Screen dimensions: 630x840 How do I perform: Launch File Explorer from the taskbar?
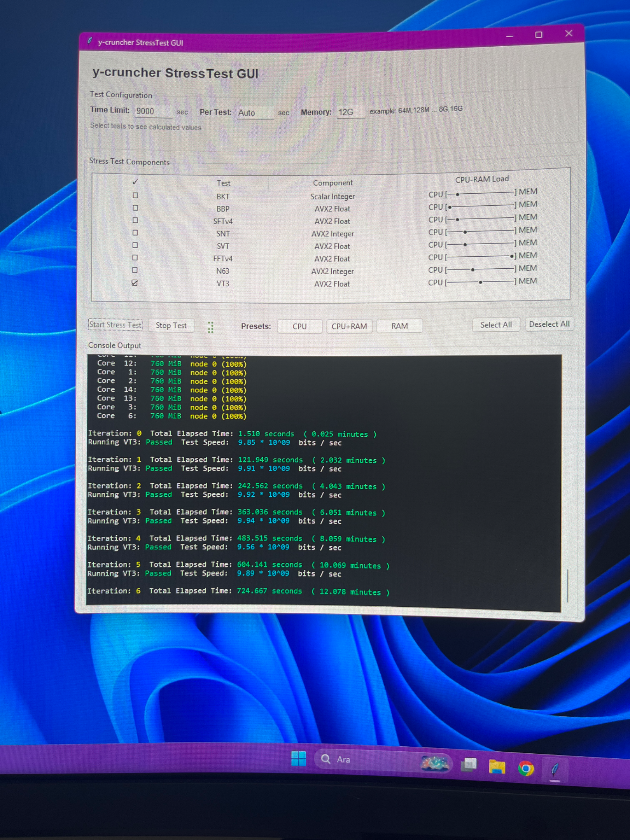click(x=497, y=766)
